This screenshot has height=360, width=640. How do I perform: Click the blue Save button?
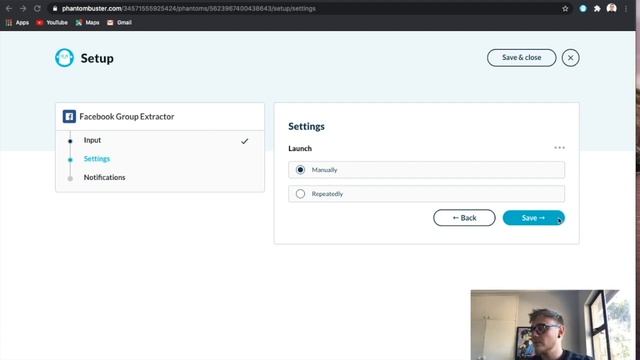coord(533,218)
